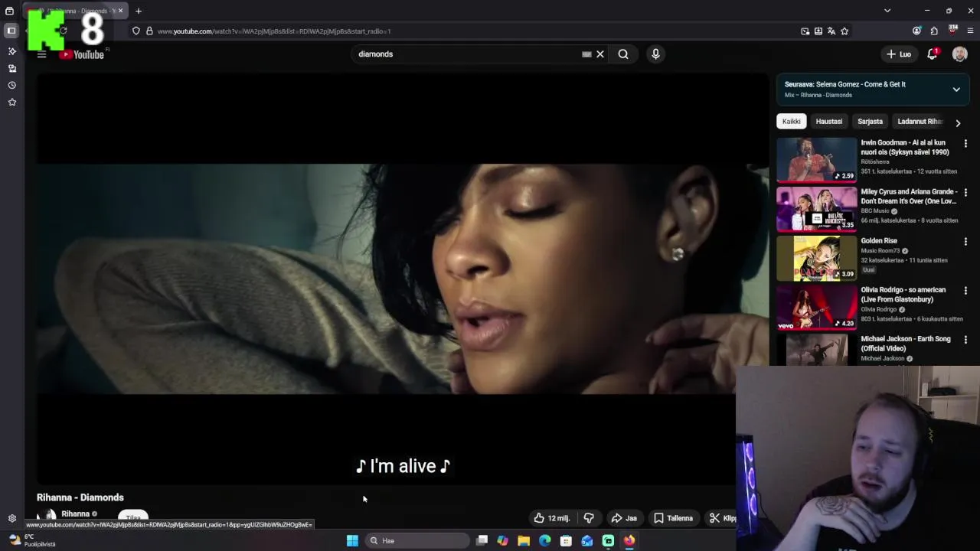Run search with the magnifying glass icon

[x=623, y=54]
